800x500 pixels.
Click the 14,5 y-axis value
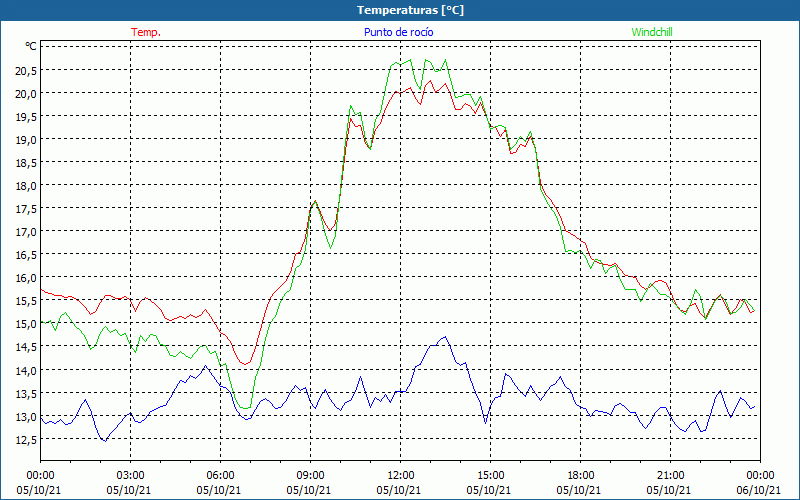(x=26, y=347)
